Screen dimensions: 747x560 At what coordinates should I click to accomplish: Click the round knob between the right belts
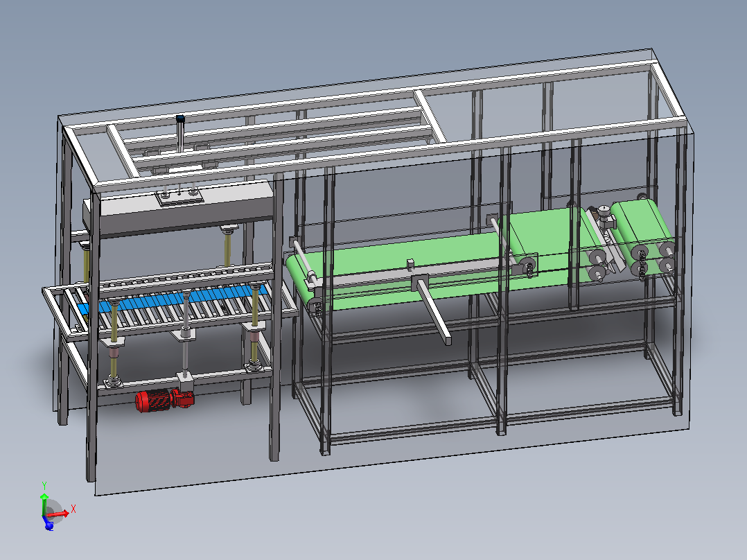[x=604, y=210]
